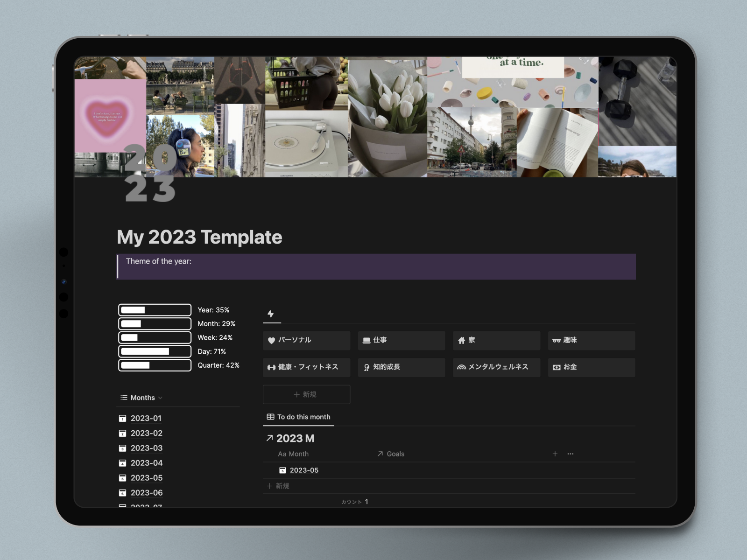Click the dumbbell icon on 健康・フィットネス card
Viewport: 747px width, 560px height.
click(271, 367)
